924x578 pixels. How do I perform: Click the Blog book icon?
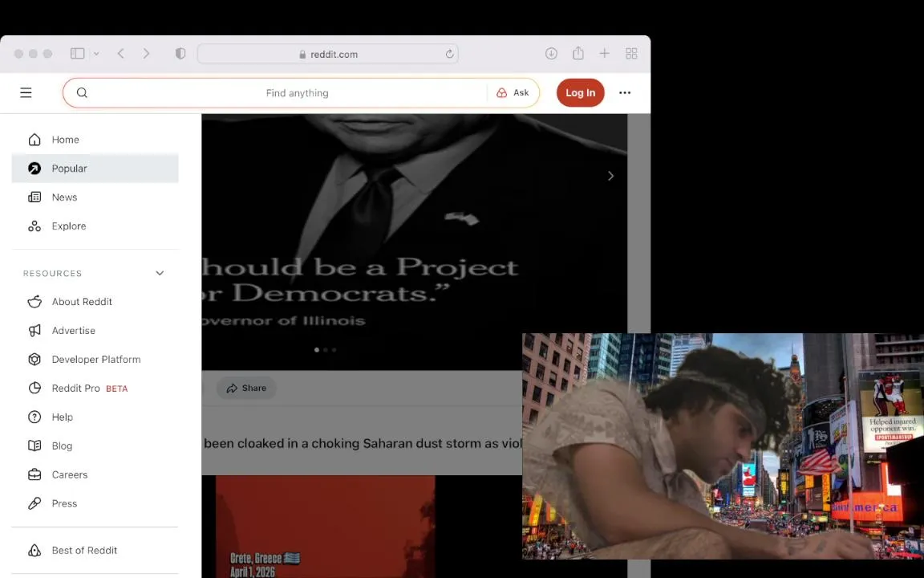(34, 446)
